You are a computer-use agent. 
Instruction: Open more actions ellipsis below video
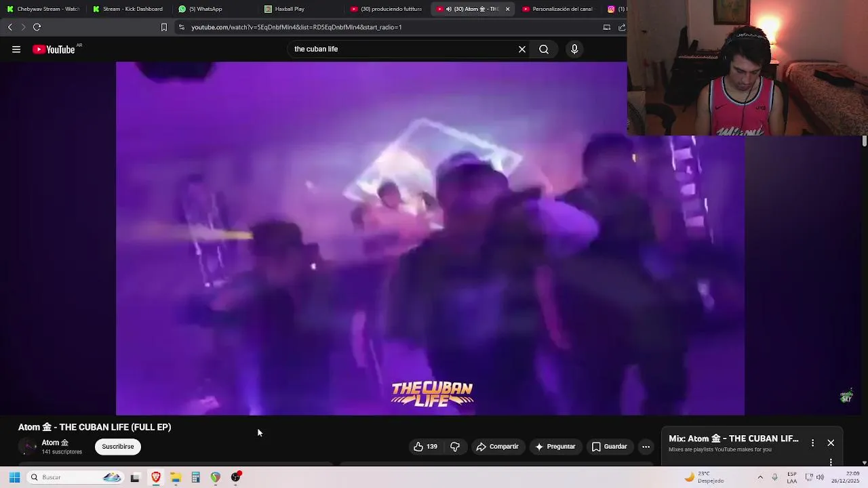click(x=646, y=447)
